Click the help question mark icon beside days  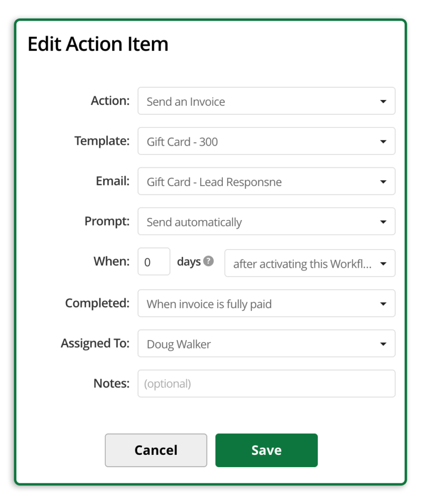coord(209,261)
